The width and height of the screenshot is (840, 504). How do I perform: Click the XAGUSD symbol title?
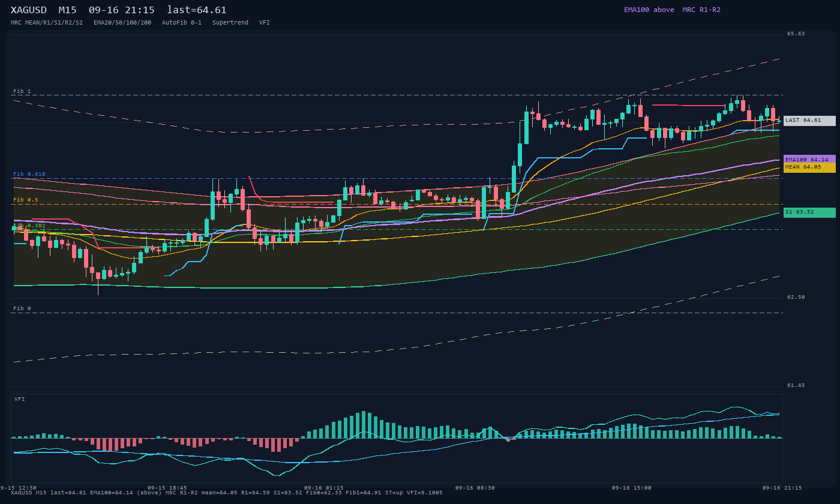28,10
